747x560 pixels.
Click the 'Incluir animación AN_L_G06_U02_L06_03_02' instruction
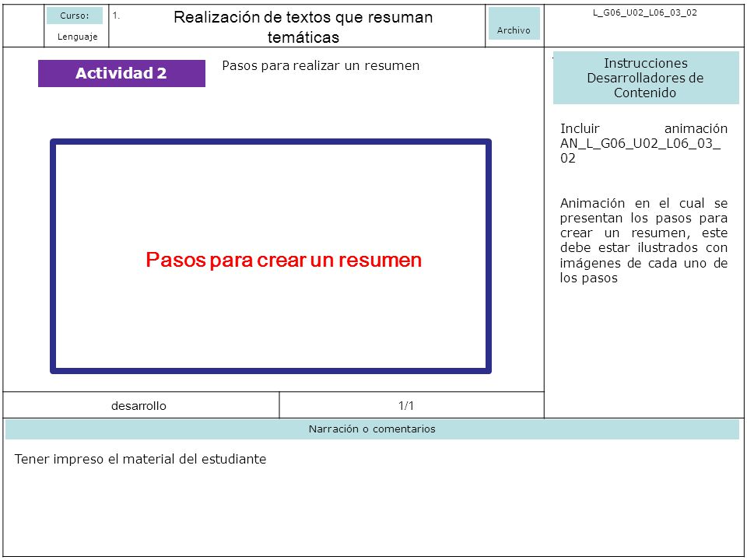coord(644,143)
